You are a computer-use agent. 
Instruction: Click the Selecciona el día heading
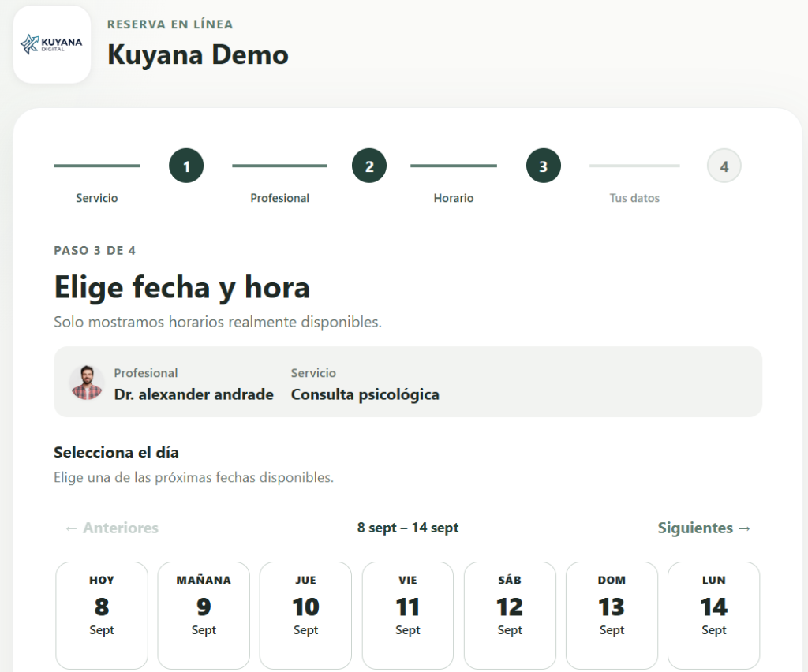pyautogui.click(x=117, y=453)
